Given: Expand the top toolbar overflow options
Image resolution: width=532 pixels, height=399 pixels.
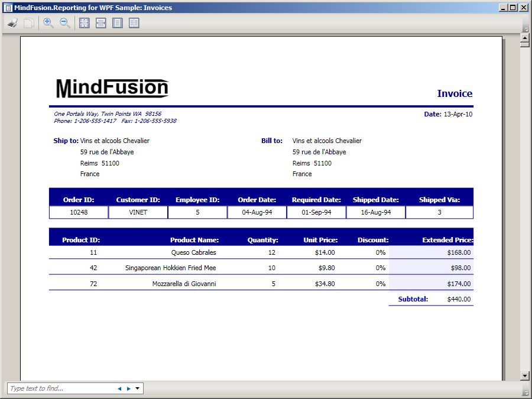Looking at the screenshot, I should pyautogui.click(x=525, y=29).
